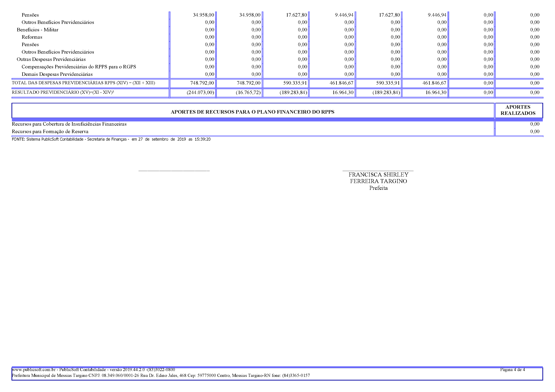Click the Outras Despesas Previdenciárias row label
The image size is (555, 392).
[51, 59]
